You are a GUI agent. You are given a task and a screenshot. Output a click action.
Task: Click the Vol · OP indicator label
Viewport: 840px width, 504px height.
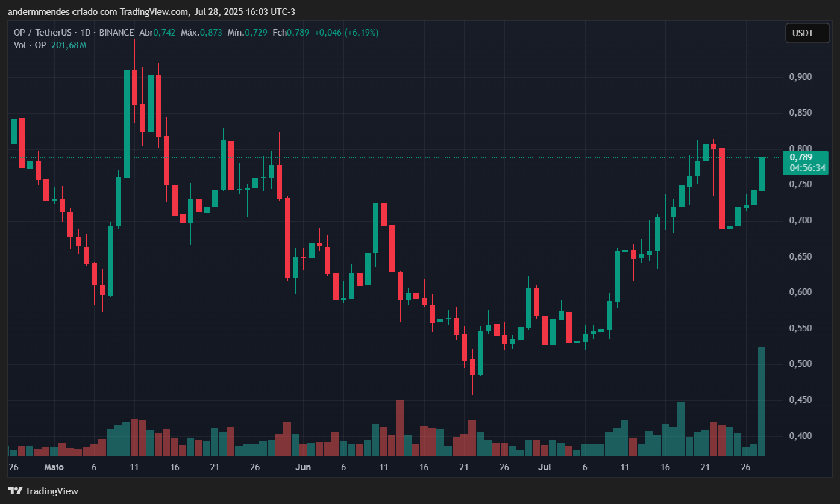coord(31,45)
